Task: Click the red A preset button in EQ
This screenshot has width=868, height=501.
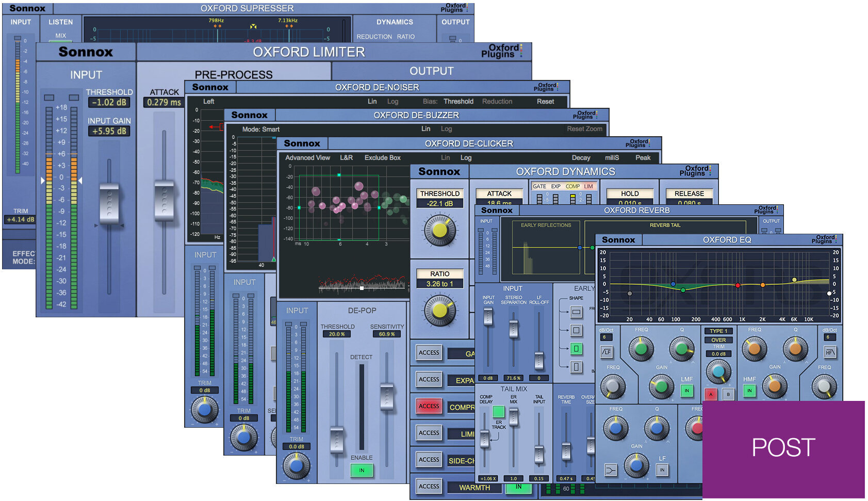Action: tap(711, 395)
